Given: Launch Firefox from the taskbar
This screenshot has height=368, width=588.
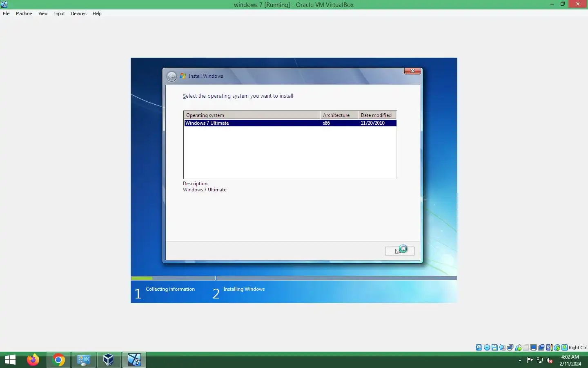Looking at the screenshot, I should (x=33, y=360).
